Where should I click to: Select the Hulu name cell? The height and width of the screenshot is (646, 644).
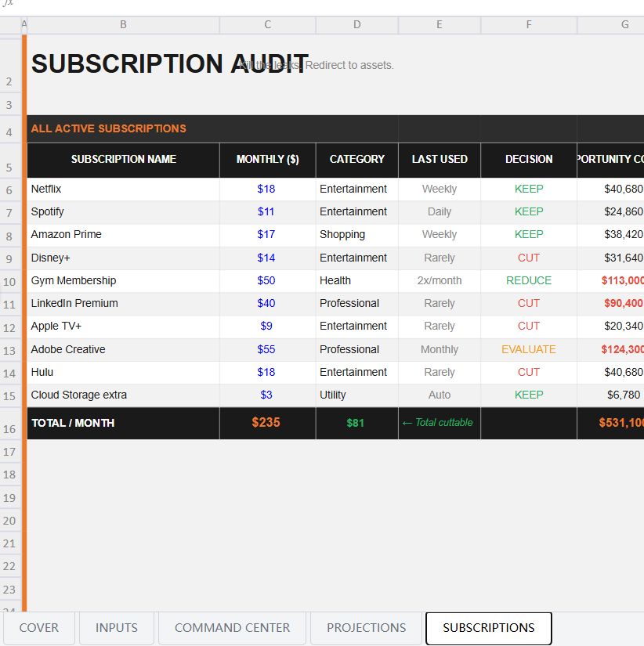(x=123, y=372)
